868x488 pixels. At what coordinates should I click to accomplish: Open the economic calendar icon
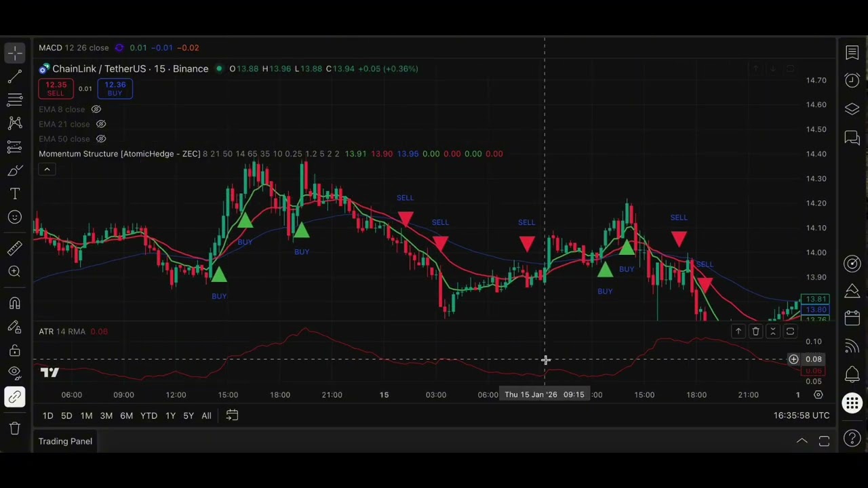click(x=852, y=319)
